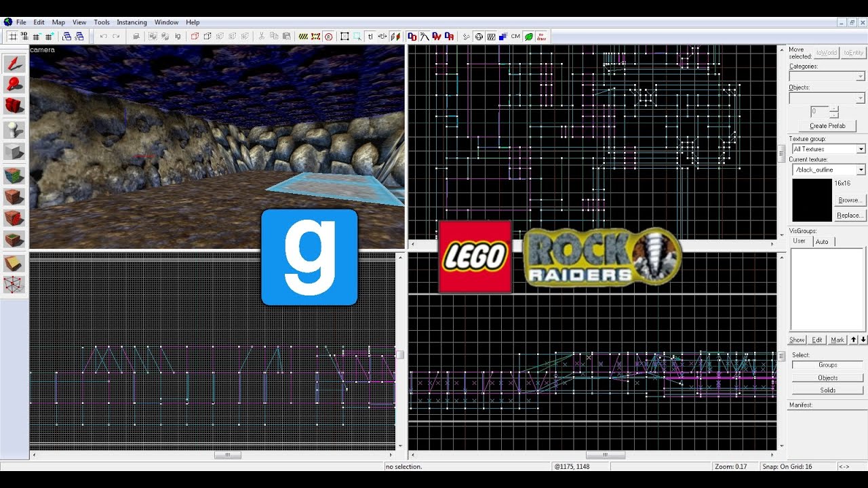Click the Apply Current Texture tool
Viewport: 868px width, 488px height.
pyautogui.click(x=14, y=197)
